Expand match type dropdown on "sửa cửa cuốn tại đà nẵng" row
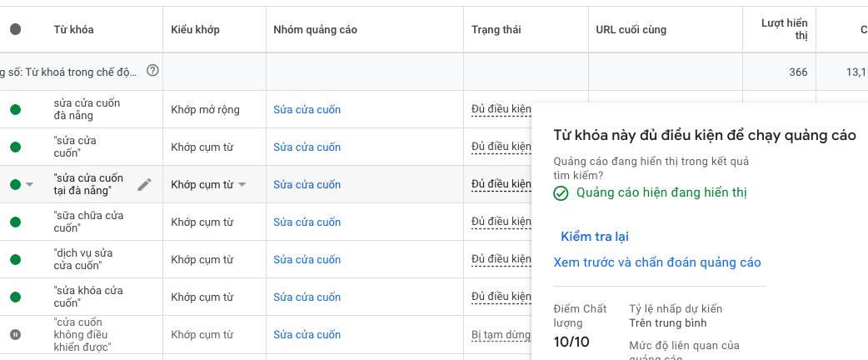The width and height of the screenshot is (868, 360). [242, 184]
